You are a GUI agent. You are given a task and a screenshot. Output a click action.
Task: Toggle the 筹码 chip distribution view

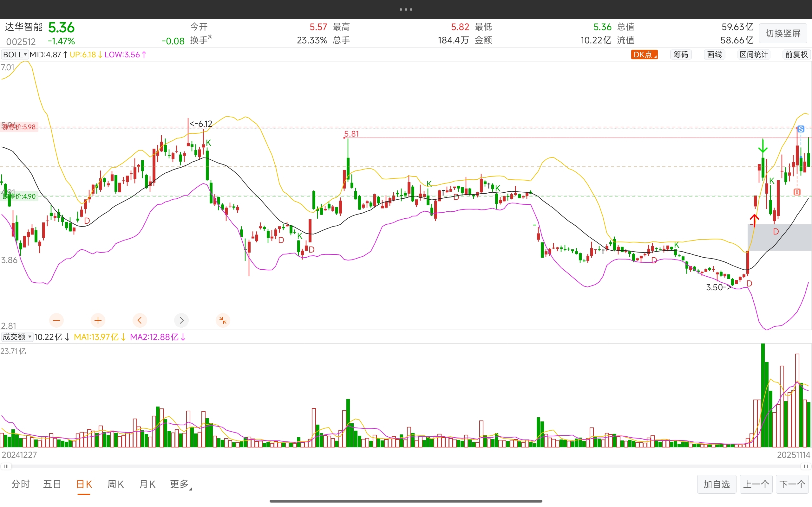point(681,55)
